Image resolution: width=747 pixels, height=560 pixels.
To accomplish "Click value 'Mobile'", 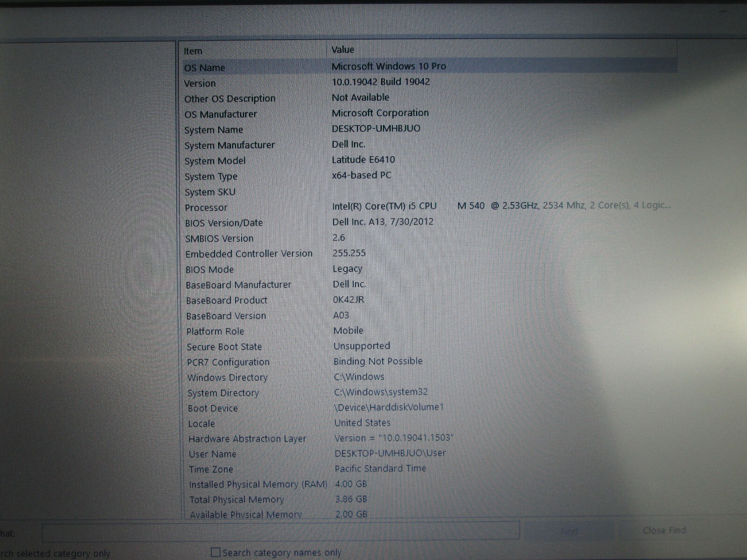I will 348,330.
